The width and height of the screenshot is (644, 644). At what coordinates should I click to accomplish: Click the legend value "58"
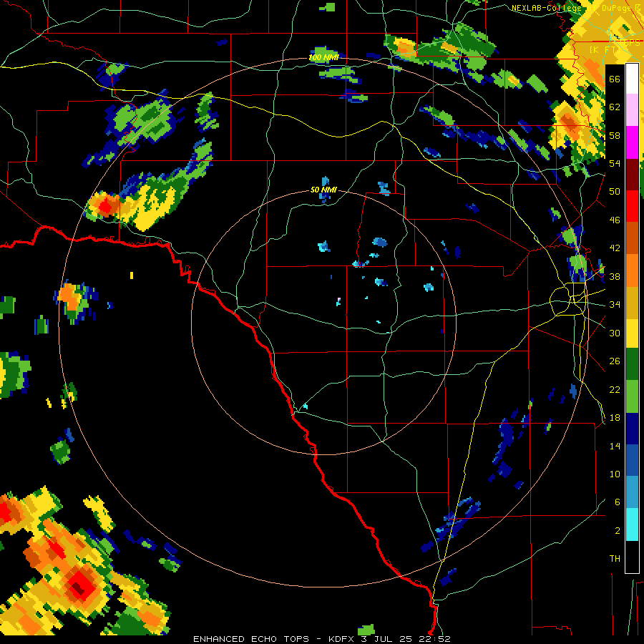click(615, 135)
